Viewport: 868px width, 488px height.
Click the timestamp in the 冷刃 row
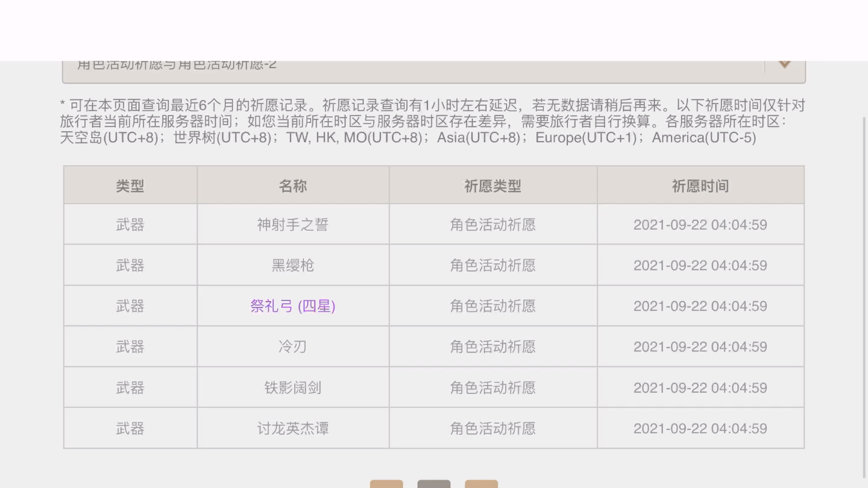pyautogui.click(x=700, y=346)
